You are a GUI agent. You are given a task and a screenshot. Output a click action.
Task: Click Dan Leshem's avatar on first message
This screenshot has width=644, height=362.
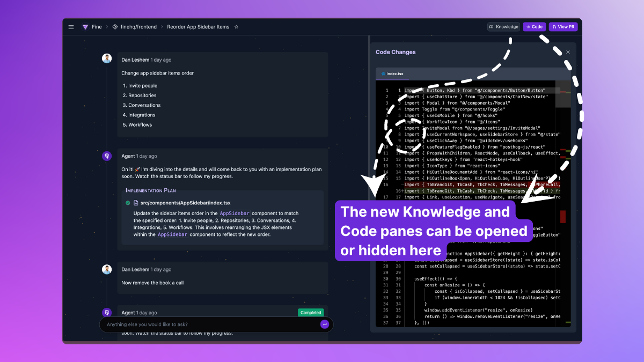point(107,58)
